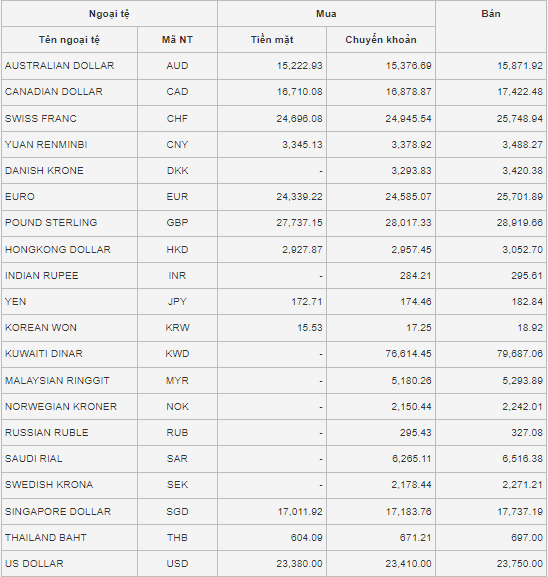
Task: Click the CNY cash rate 3,345.13
Action: pyautogui.click(x=302, y=145)
